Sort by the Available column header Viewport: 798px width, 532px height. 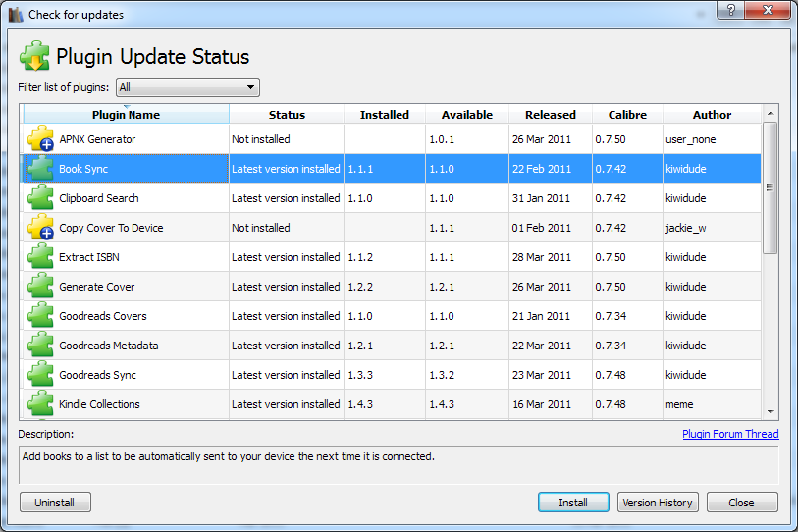tap(467, 115)
